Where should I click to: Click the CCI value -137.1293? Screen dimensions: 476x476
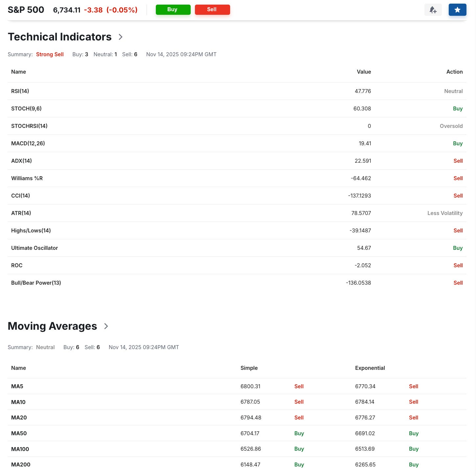[x=360, y=196]
